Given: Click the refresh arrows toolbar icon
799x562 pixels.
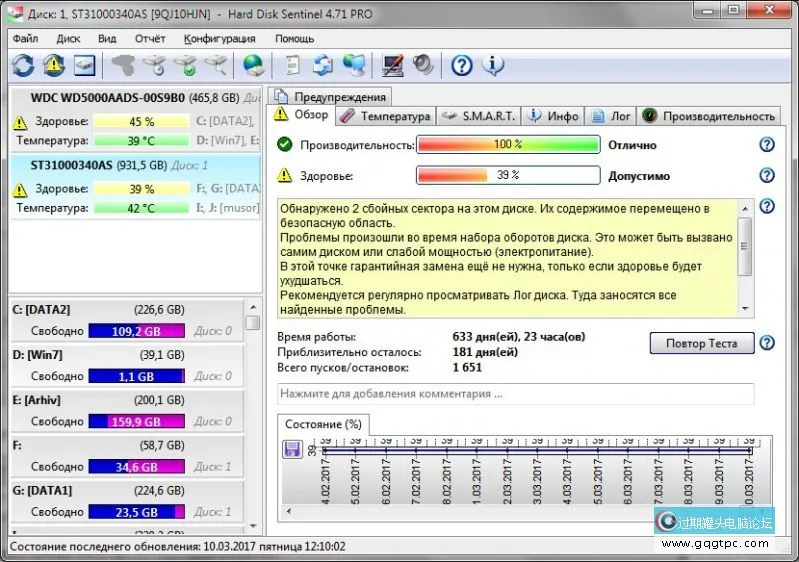Looking at the screenshot, I should pyautogui.click(x=22, y=66).
